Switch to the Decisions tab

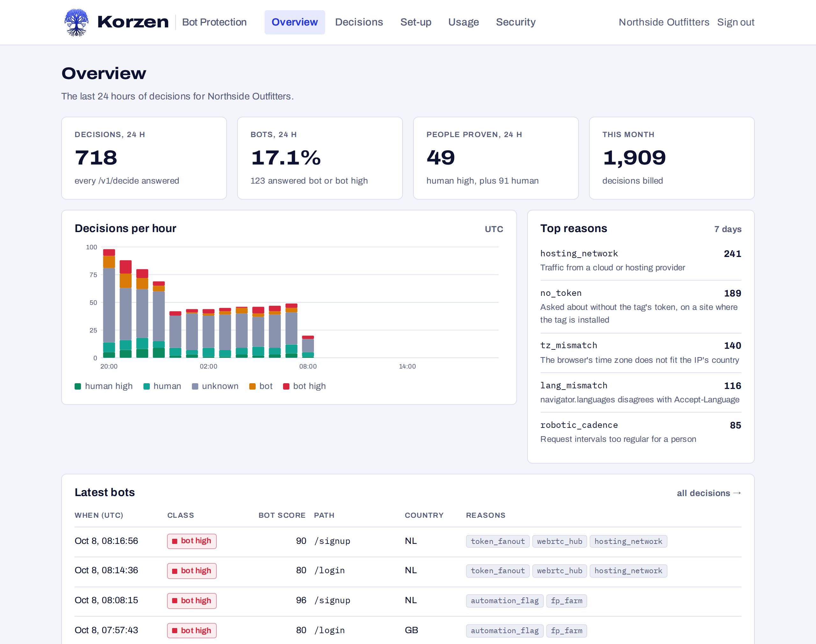click(359, 22)
